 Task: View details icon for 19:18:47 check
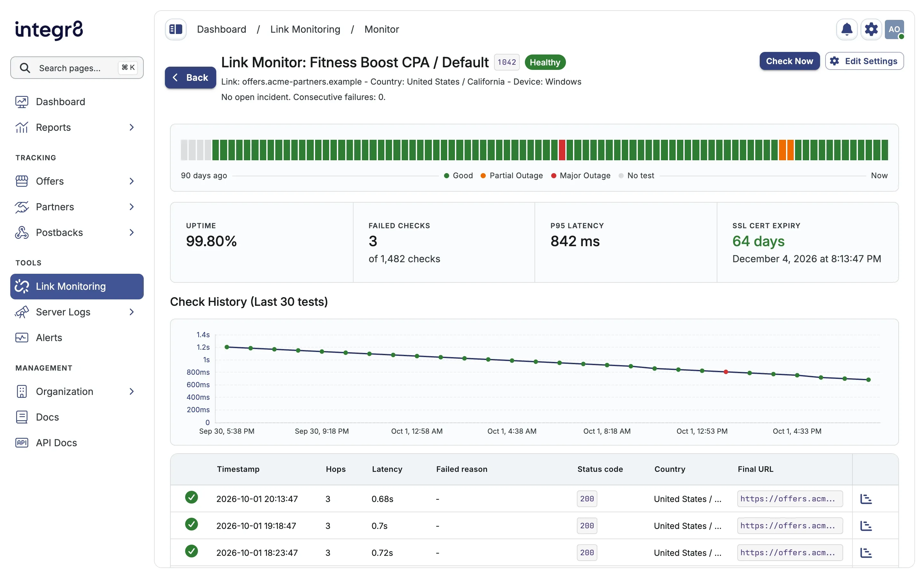866,526
